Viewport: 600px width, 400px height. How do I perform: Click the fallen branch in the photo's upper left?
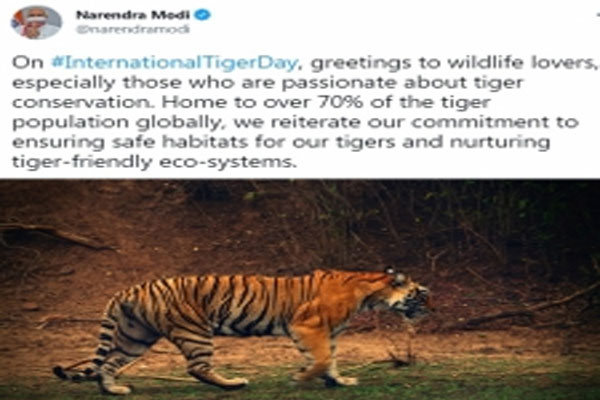click(54, 235)
